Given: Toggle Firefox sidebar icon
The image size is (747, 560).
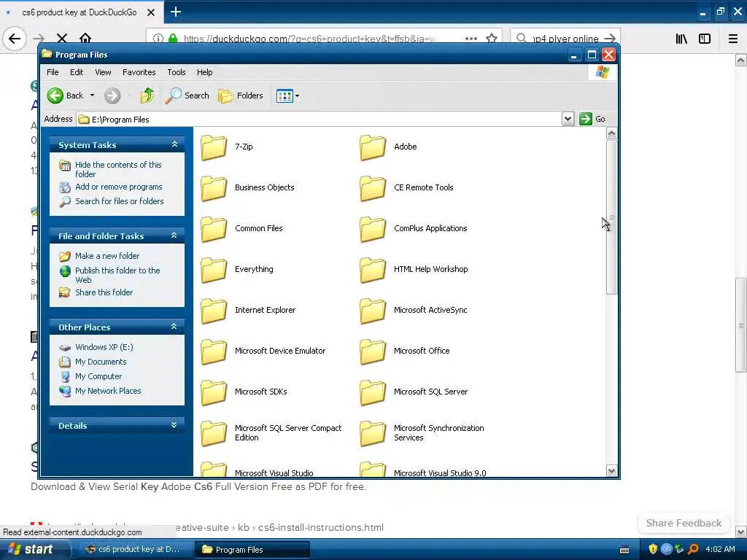Looking at the screenshot, I should 705,39.
